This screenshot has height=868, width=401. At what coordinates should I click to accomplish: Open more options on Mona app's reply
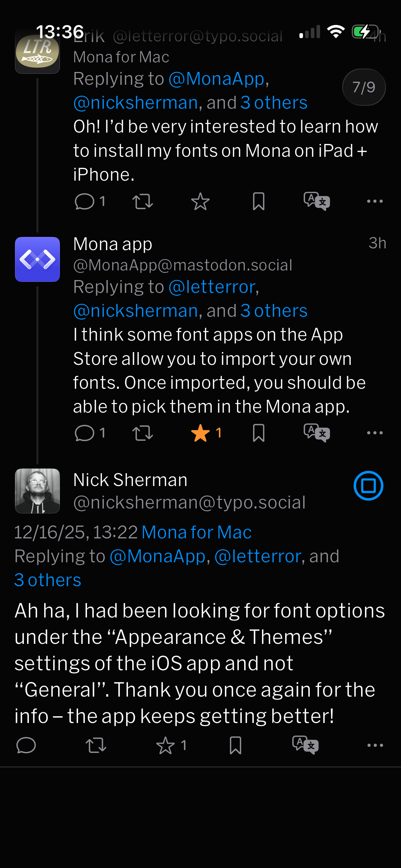[375, 433]
